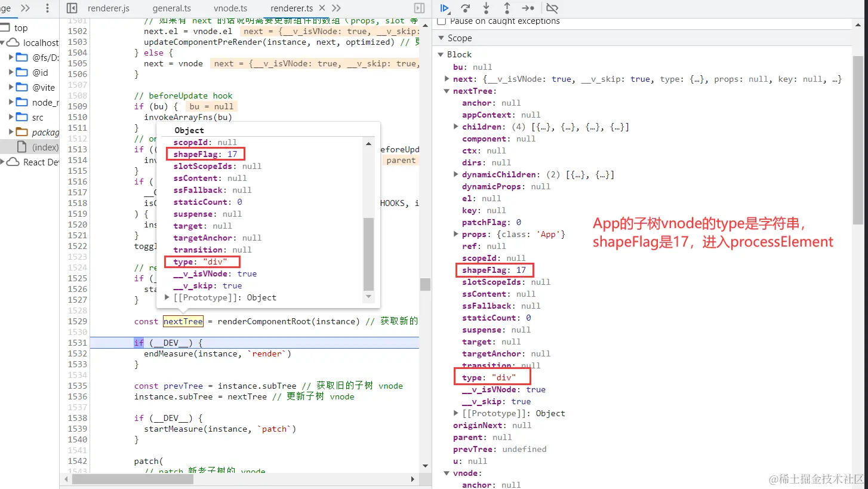Expand the @vite folder
The width and height of the screenshot is (868, 489).
[x=11, y=87]
